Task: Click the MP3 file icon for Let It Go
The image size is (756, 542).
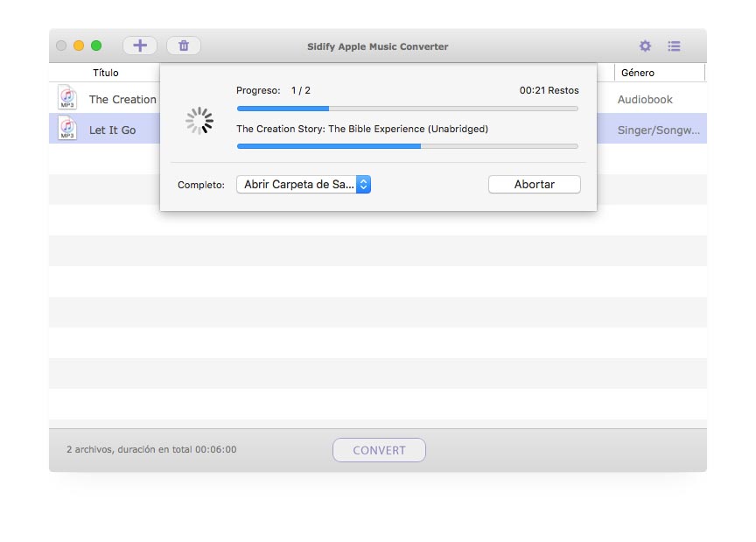Action: tap(67, 128)
